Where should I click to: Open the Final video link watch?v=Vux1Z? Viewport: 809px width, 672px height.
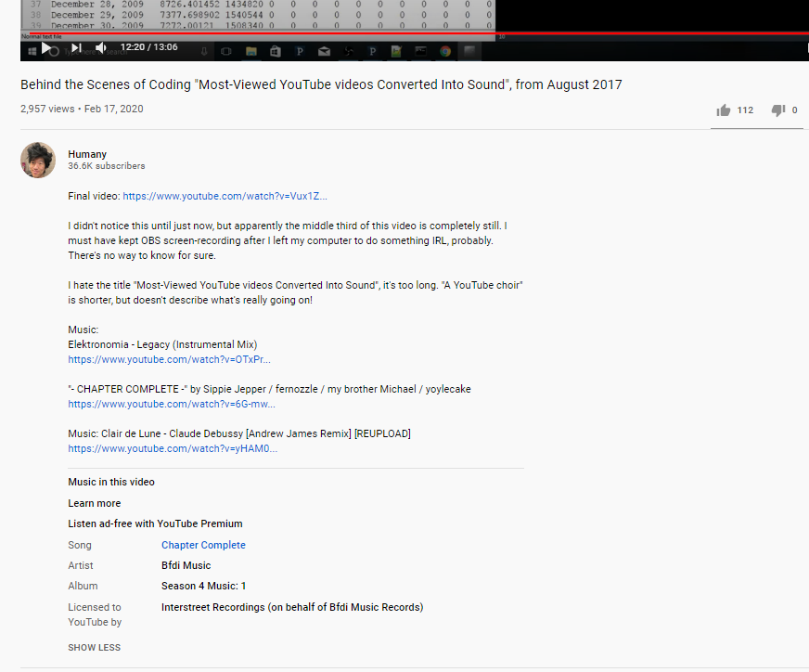pos(225,196)
